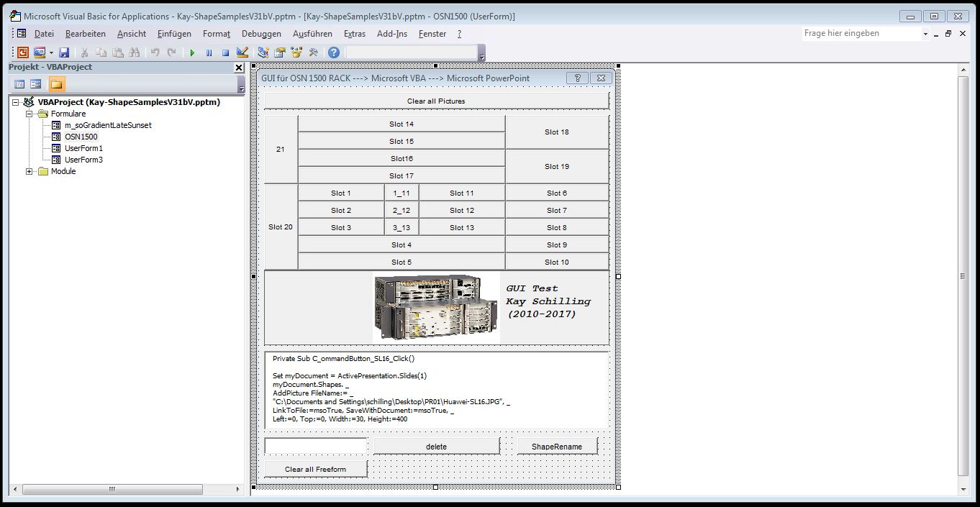This screenshot has width=980, height=507.
Task: Click the View Code icon in Project panel
Action: pyautogui.click(x=19, y=84)
